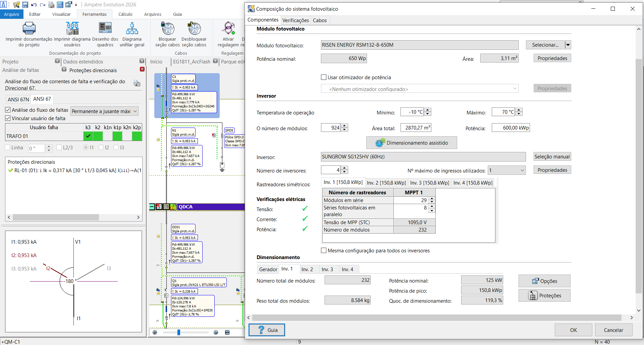Uncheck Vincular usuário de falta
This screenshot has width=644, height=345.
[8, 118]
